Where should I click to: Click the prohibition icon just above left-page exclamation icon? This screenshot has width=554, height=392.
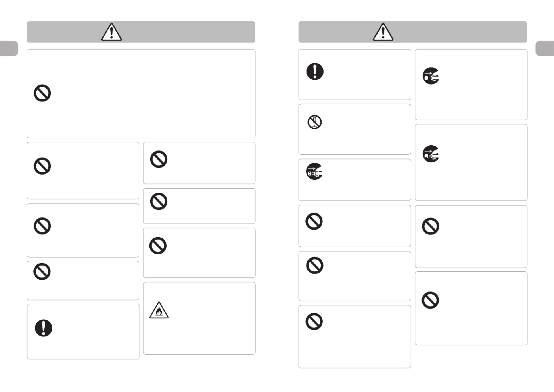42,271
